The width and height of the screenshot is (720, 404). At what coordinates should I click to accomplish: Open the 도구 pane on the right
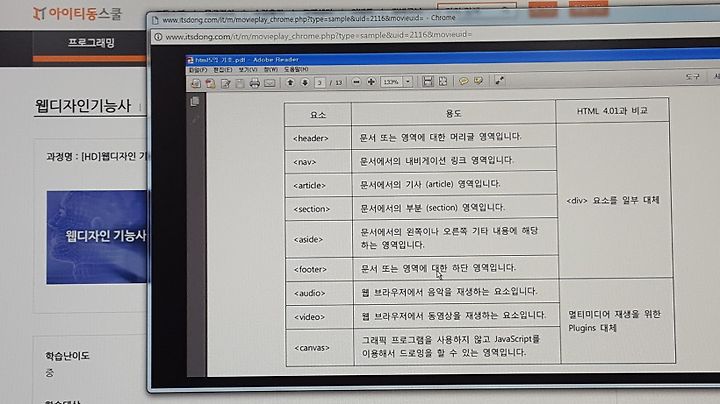[692, 77]
